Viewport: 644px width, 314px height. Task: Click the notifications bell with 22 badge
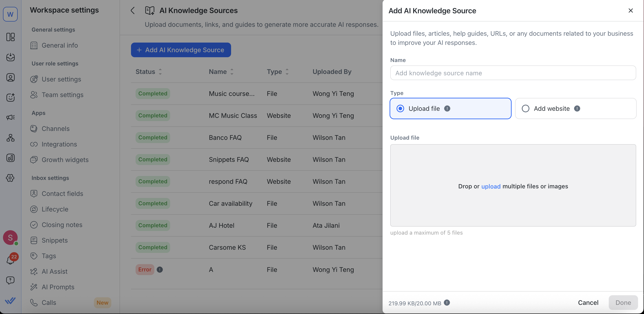click(10, 260)
